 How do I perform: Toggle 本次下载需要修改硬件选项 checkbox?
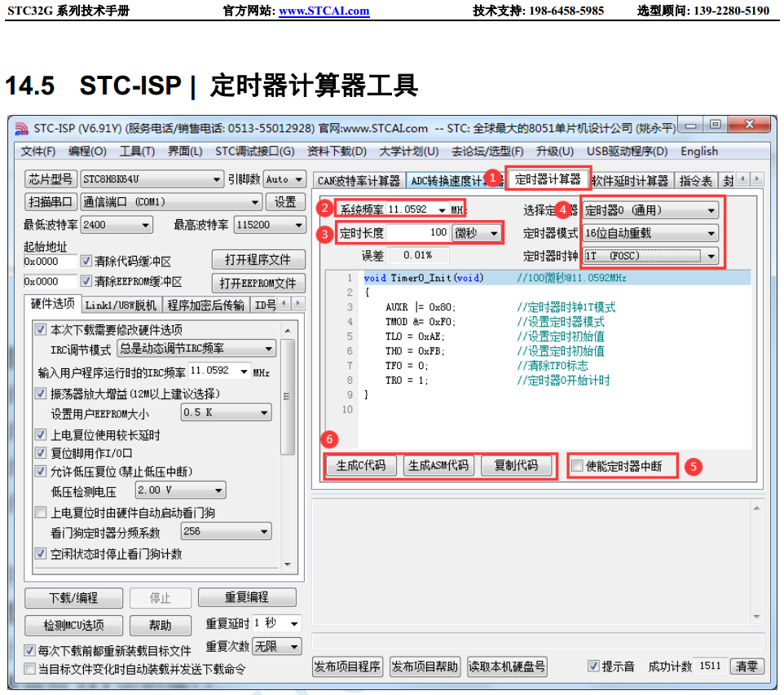(x=41, y=329)
